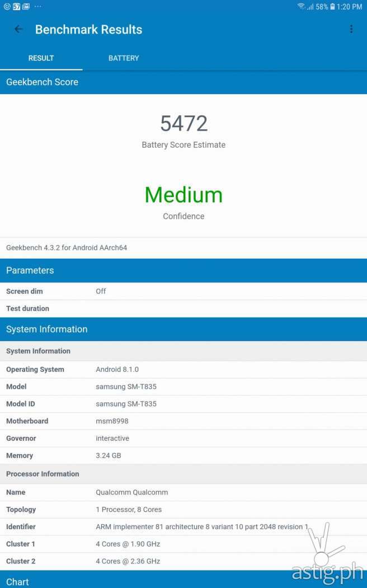Tap the Wi-Fi status icon
The width and height of the screenshot is (367, 588).
pyautogui.click(x=301, y=6)
